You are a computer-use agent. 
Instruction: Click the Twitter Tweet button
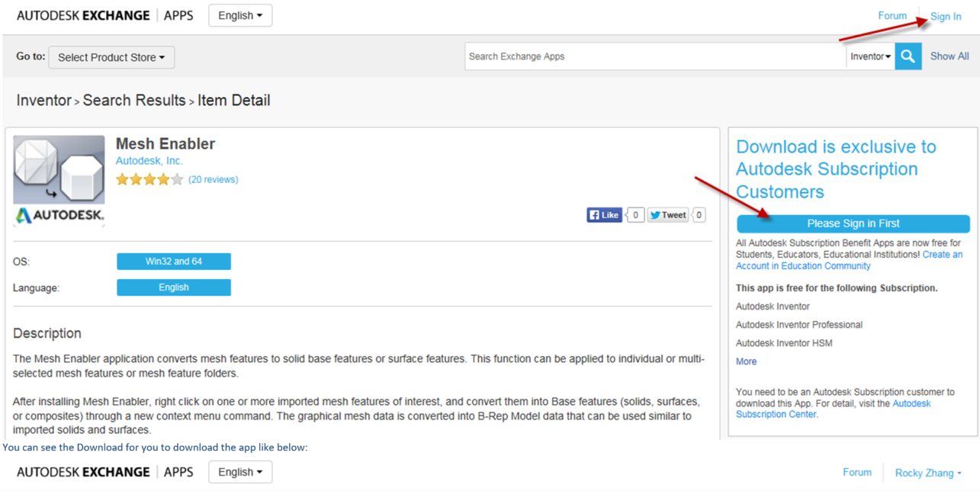(x=668, y=215)
